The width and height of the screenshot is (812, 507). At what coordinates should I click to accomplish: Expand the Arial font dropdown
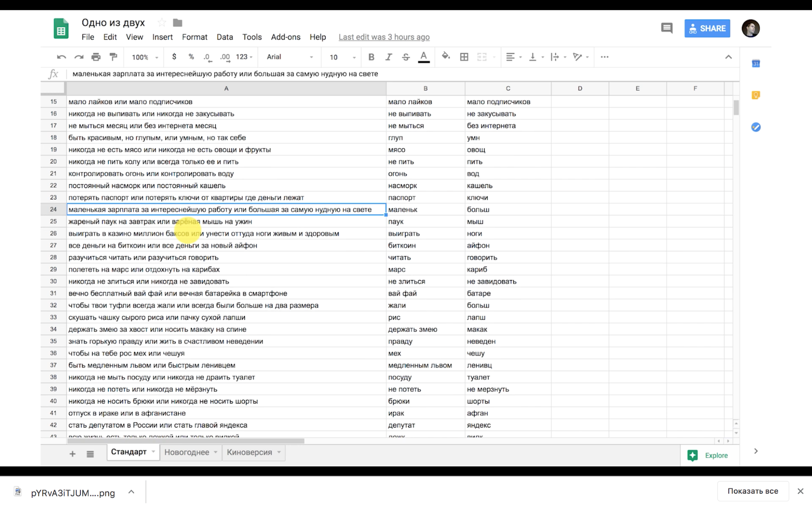click(290, 57)
